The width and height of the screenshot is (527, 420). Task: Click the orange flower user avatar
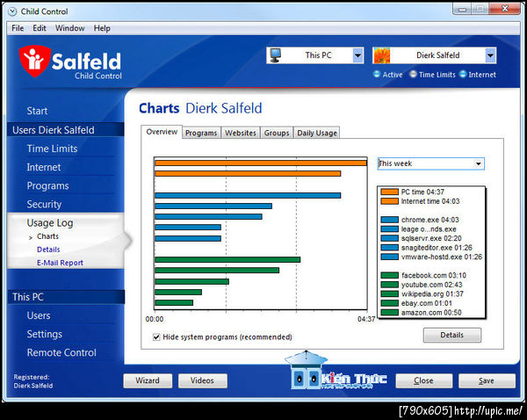click(x=382, y=55)
